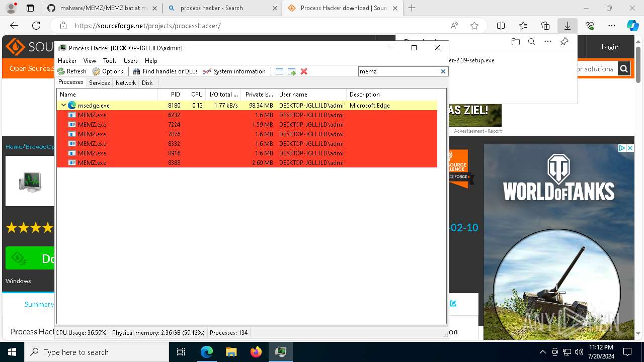Click the memz search box

(399, 71)
